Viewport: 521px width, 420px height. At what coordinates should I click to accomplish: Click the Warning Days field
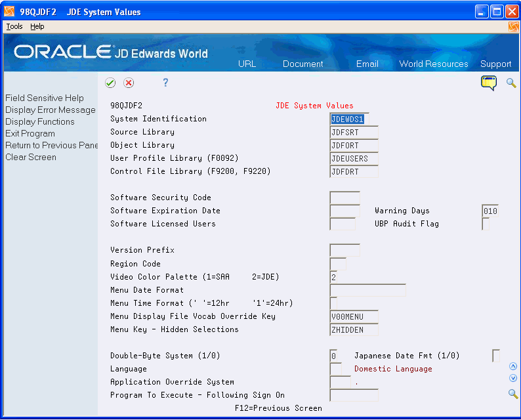pos(490,211)
